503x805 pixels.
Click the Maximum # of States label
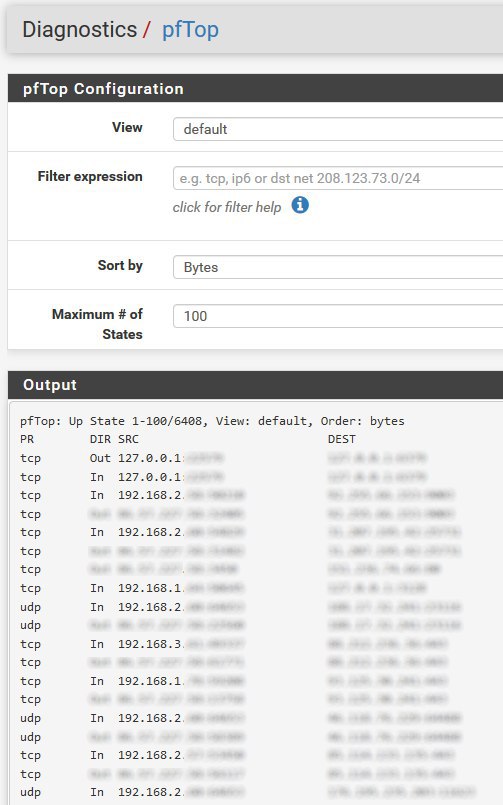[x=97, y=324]
